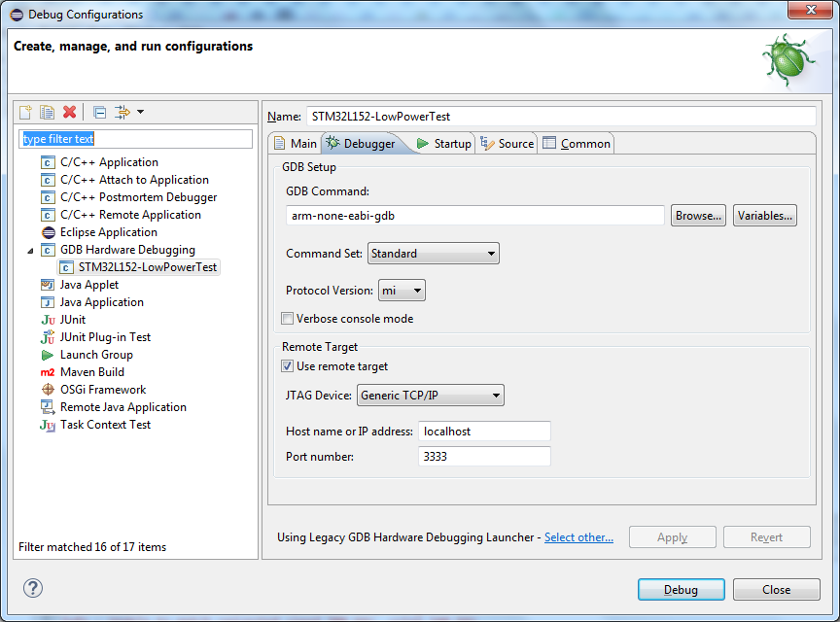Screen dimensions: 840x622
Task: Delete selected launch configuration with red X
Action: click(x=69, y=112)
